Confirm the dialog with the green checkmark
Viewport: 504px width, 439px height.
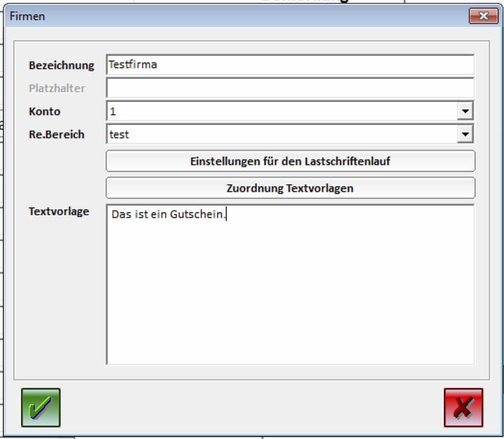pos(41,407)
